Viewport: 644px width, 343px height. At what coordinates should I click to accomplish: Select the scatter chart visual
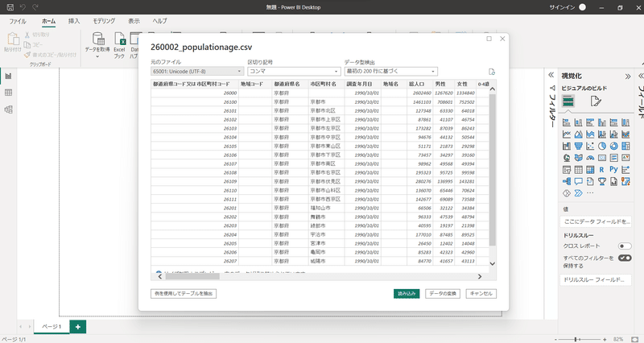pyautogui.click(x=590, y=146)
